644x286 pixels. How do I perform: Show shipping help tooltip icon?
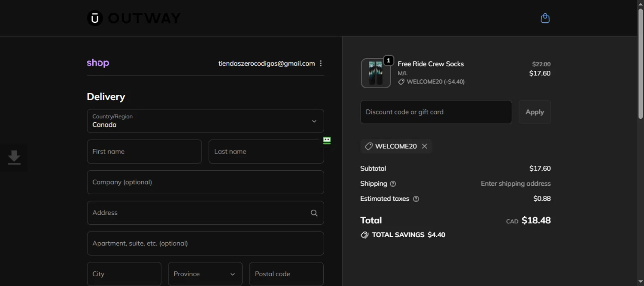coord(393,184)
